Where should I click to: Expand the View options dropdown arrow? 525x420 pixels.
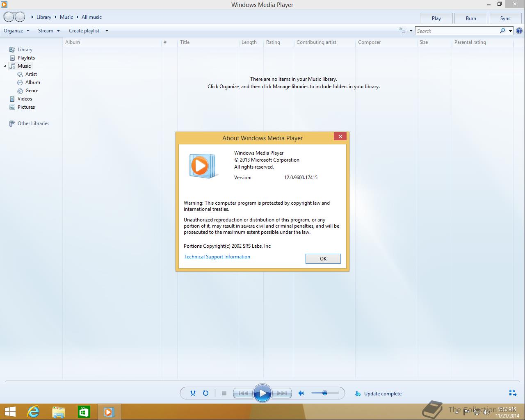(x=411, y=31)
